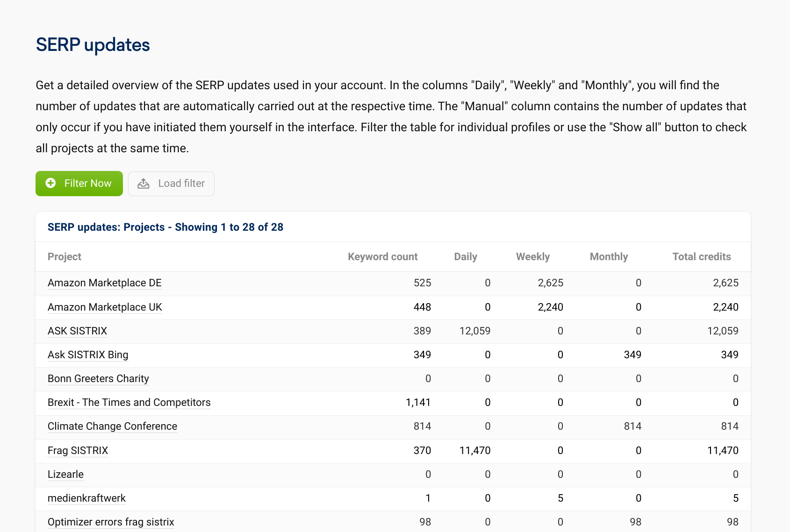
Task: Sort by the Daily column header
Action: [466, 257]
